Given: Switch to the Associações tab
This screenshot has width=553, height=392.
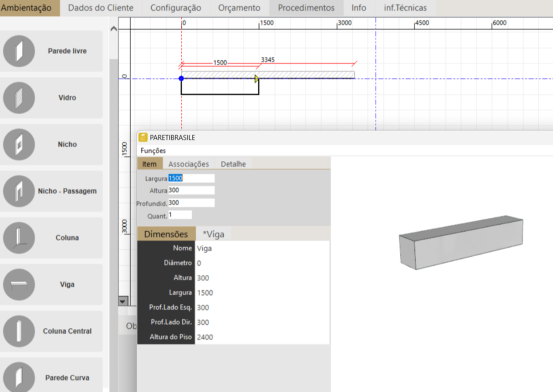Looking at the screenshot, I should click(189, 164).
